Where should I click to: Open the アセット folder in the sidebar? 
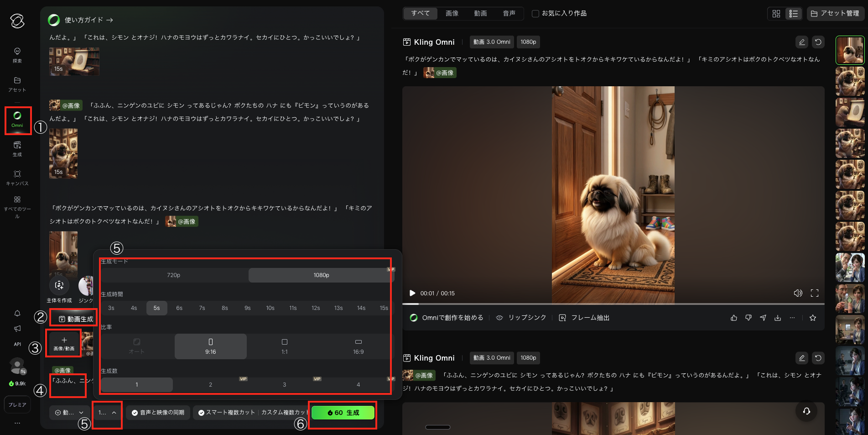point(17,84)
